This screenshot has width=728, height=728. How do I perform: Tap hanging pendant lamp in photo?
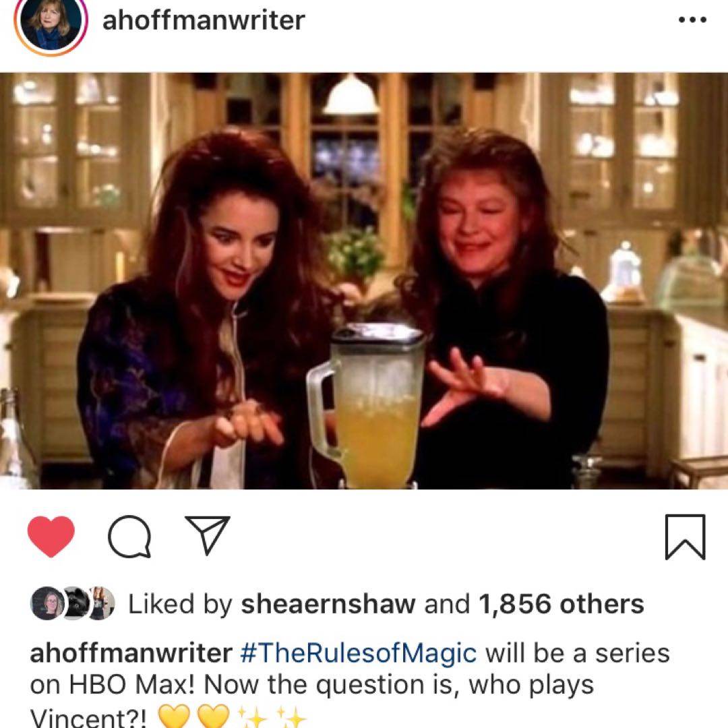pos(351,94)
